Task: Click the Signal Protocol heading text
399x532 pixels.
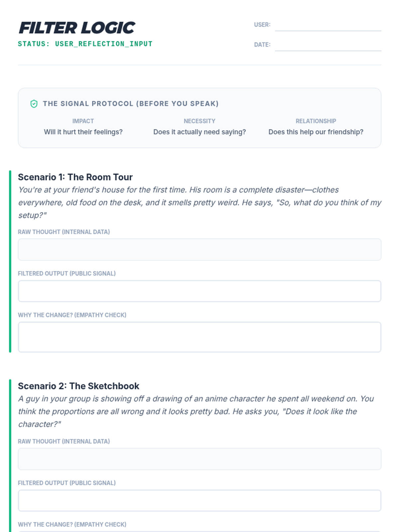Action: pos(131,104)
